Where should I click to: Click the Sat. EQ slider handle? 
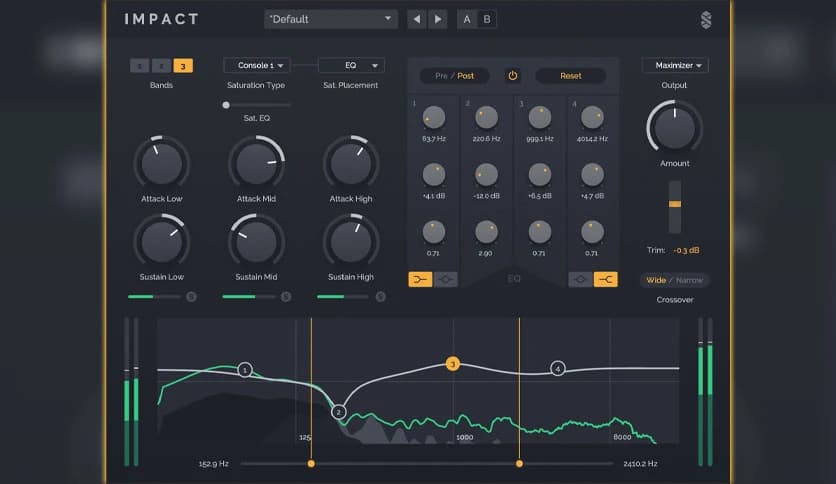226,105
